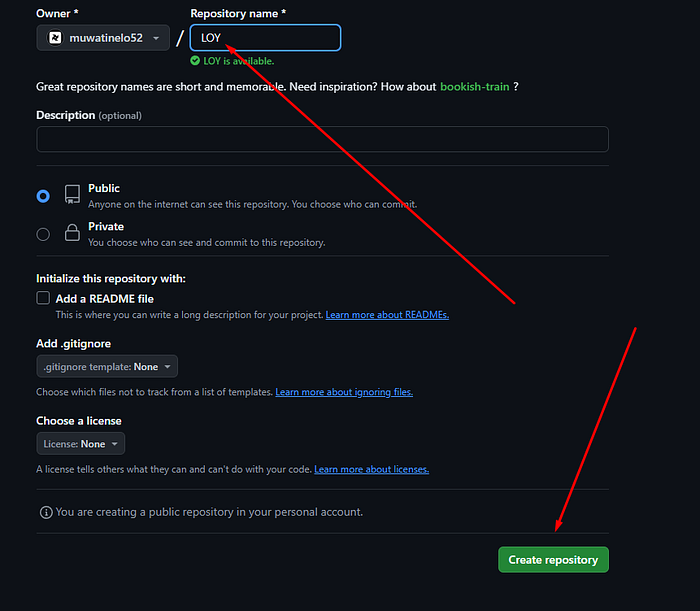Screen dimensions: 700x611
Task: Click the green availability checkmark icon
Action: tap(195, 61)
